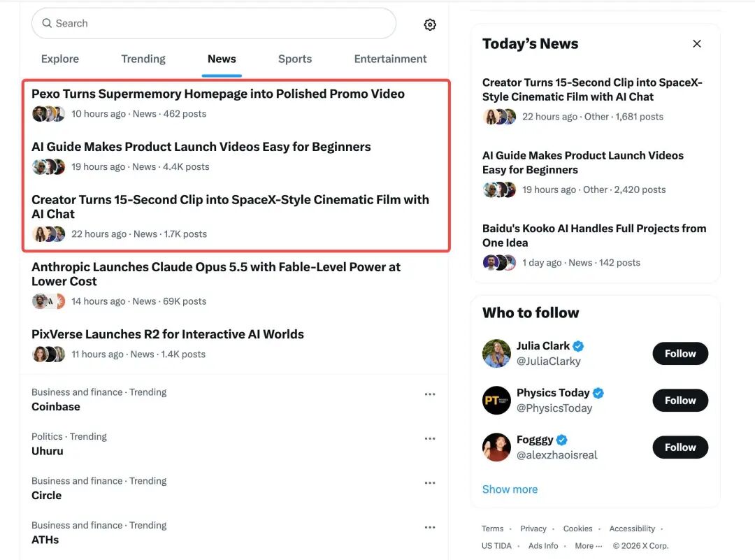Open the ATHs trending topic
The height and width of the screenshot is (560, 755).
tap(45, 540)
